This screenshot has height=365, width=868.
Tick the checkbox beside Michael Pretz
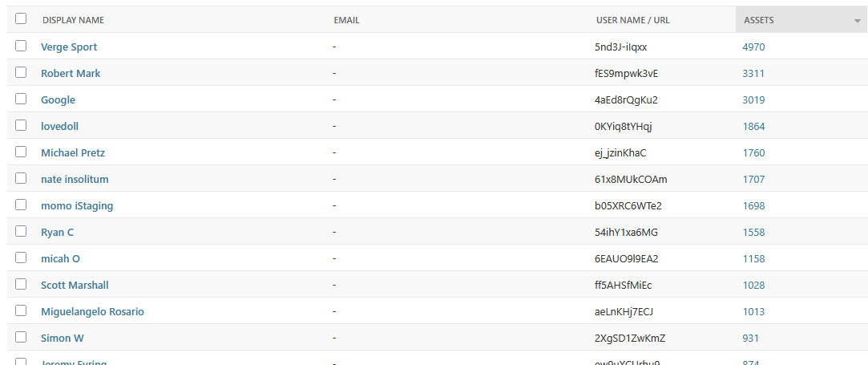pyautogui.click(x=21, y=152)
